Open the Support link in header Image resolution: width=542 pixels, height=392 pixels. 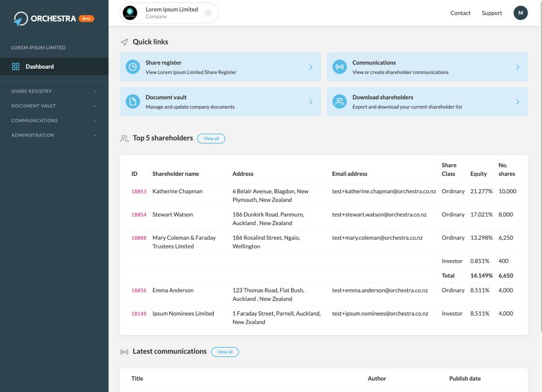(491, 13)
